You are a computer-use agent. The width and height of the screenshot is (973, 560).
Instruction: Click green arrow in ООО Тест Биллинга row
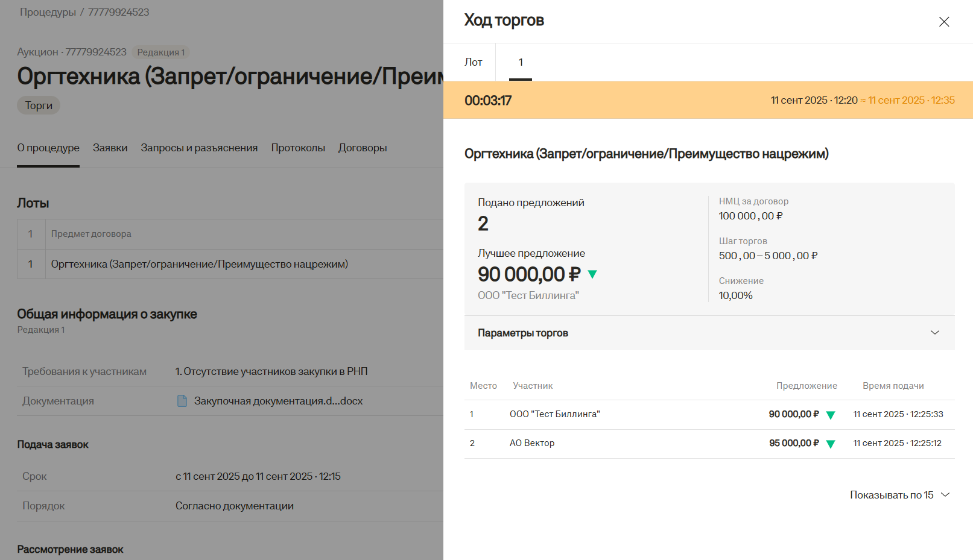831,415
